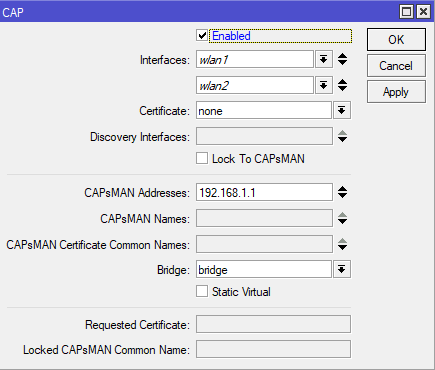
Task: Click the Requested Certificate field
Action: pyautogui.click(x=273, y=324)
